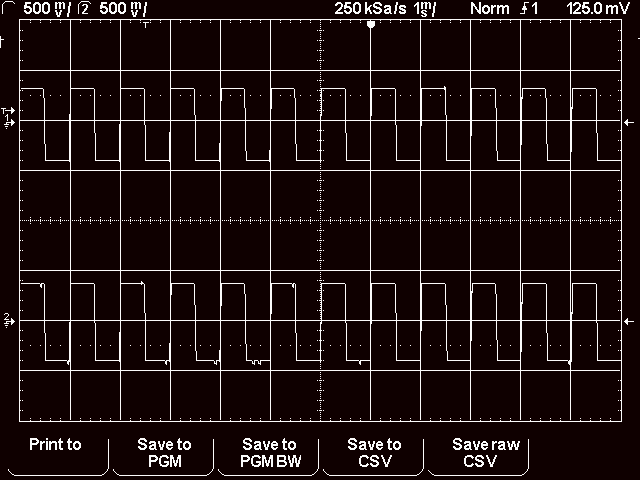The image size is (640, 480).
Task: Click the 250 kSa/s sample rate readout
Action: coord(370,9)
